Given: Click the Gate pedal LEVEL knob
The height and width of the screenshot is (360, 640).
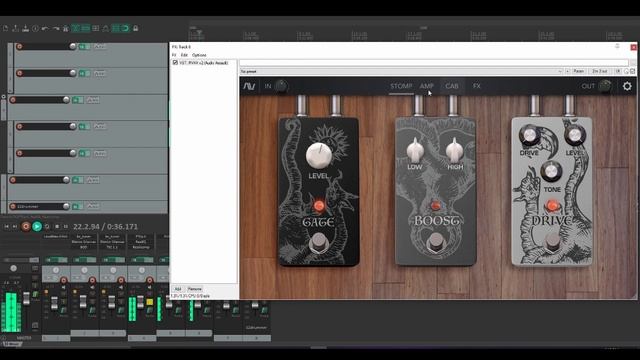Looking at the screenshot, I should (319, 156).
